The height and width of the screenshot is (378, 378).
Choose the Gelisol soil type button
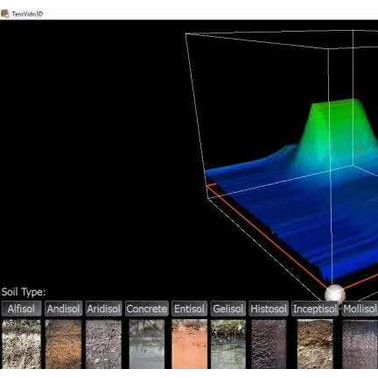click(228, 309)
